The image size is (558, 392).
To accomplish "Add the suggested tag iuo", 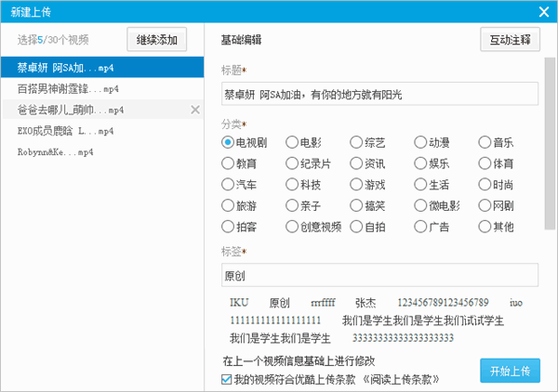I will pyautogui.click(x=516, y=303).
